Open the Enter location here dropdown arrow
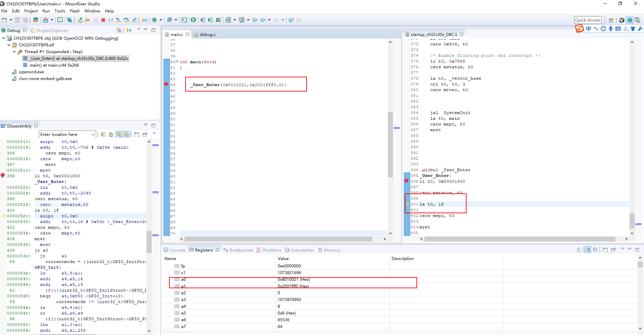 (93, 135)
